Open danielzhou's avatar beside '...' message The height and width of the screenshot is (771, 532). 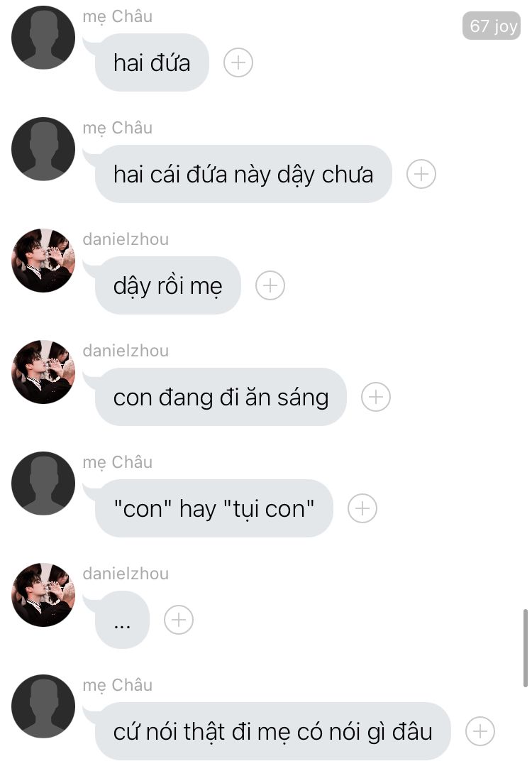(x=43, y=595)
